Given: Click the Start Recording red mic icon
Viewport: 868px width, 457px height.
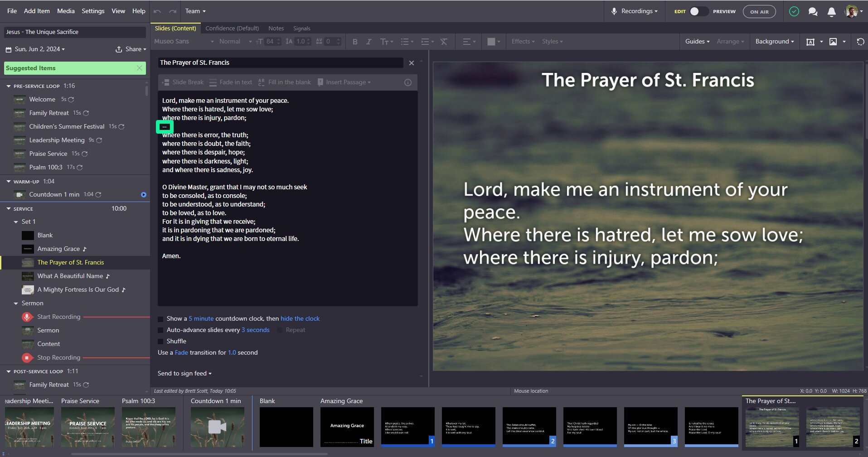Looking at the screenshot, I should click(27, 317).
